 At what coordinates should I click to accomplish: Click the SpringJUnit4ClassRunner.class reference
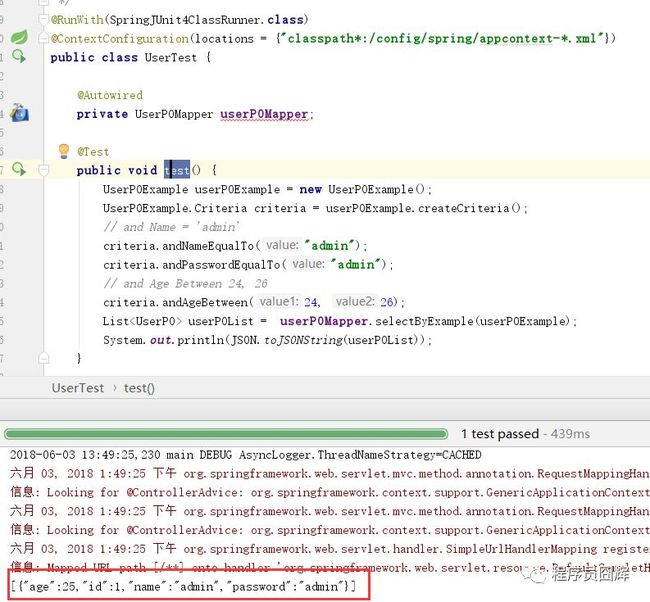(x=206, y=19)
